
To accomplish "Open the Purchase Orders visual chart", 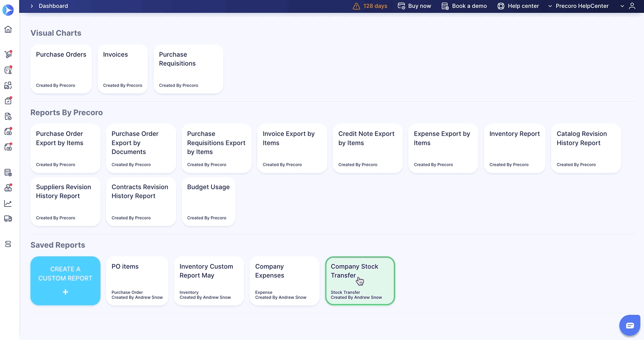I will pyautogui.click(x=61, y=69).
